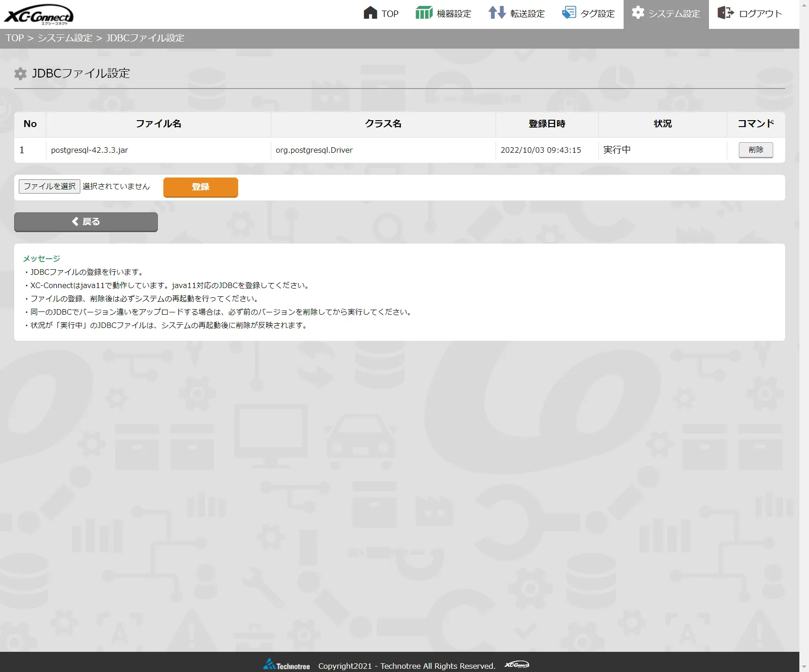Delete postgresql-42.3.3.jar via 削除 button
809x672 pixels.
click(755, 150)
